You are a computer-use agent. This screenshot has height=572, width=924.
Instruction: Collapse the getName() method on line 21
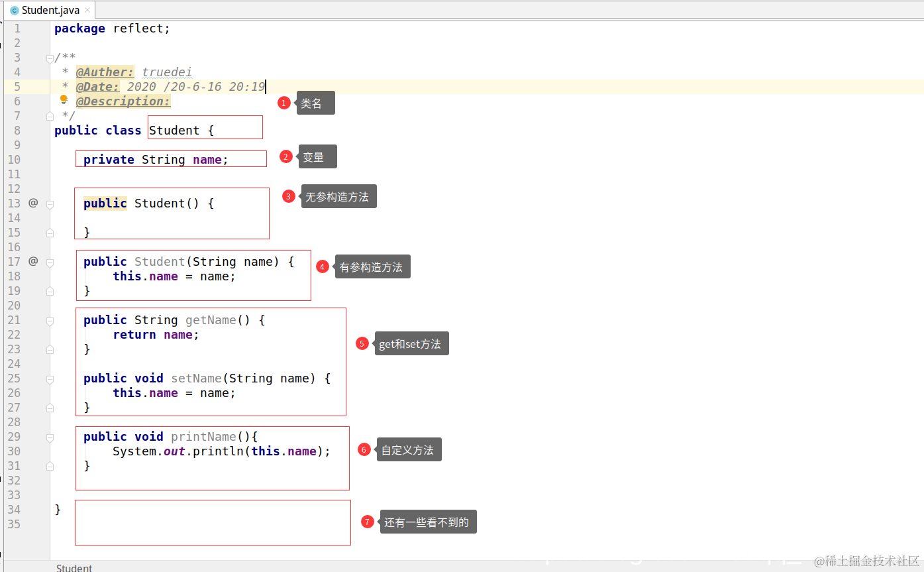(x=50, y=321)
